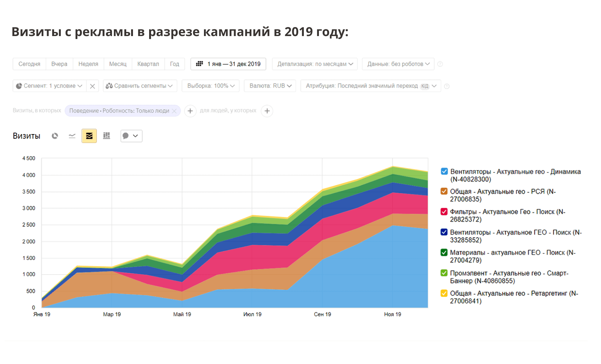
Task: Open the chart annotations comment dropdown
Action: (131, 136)
